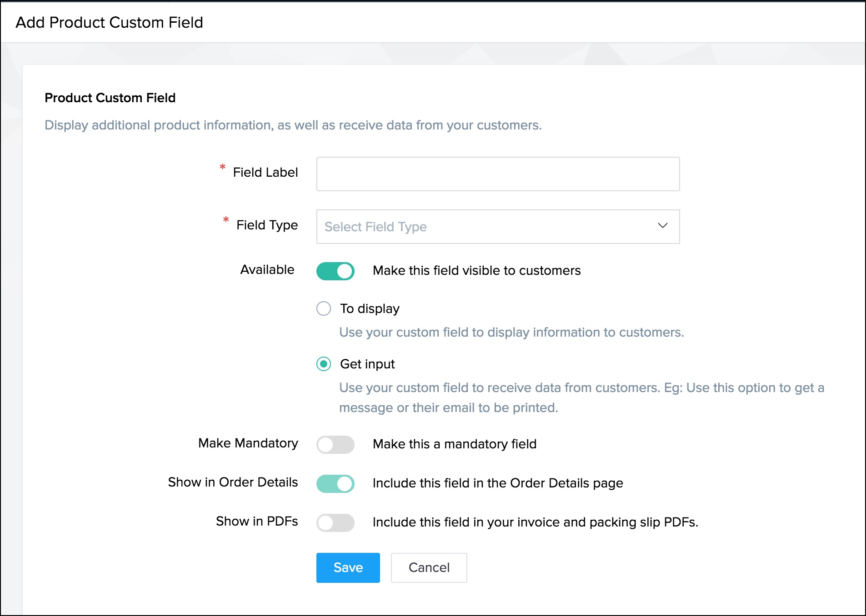Click the 'Get input' option label
This screenshot has width=866, height=616.
(367, 364)
